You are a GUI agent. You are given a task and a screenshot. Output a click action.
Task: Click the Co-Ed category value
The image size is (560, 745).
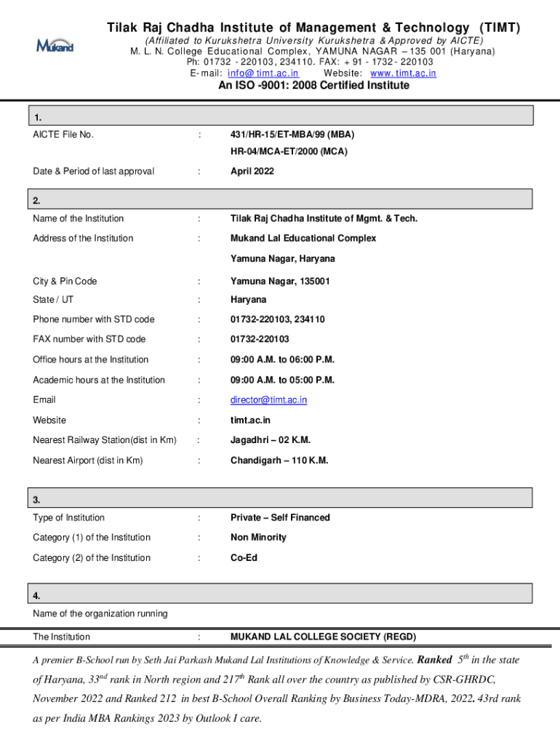(x=244, y=558)
